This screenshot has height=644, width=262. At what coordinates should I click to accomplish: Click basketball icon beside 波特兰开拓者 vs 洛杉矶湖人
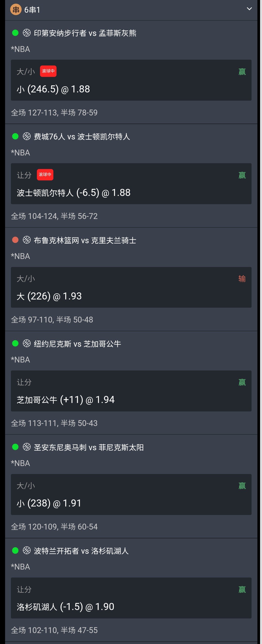[x=27, y=550]
